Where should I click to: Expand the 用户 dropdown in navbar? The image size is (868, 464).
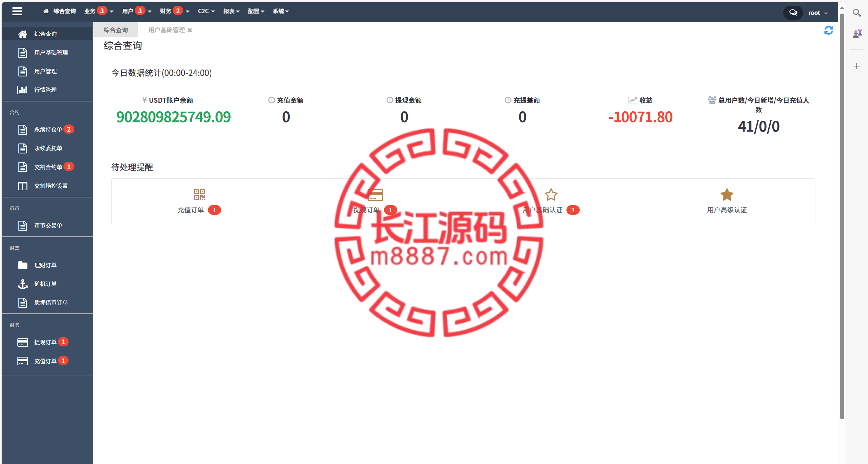pyautogui.click(x=137, y=11)
